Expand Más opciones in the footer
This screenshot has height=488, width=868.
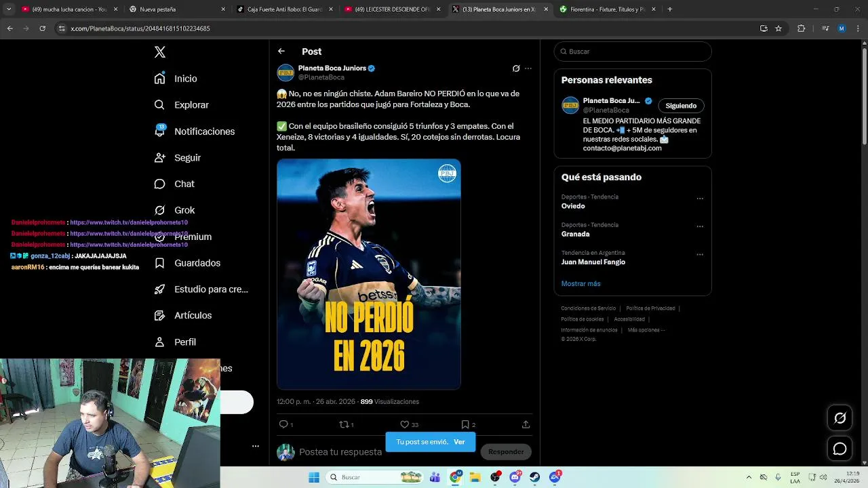(x=646, y=330)
